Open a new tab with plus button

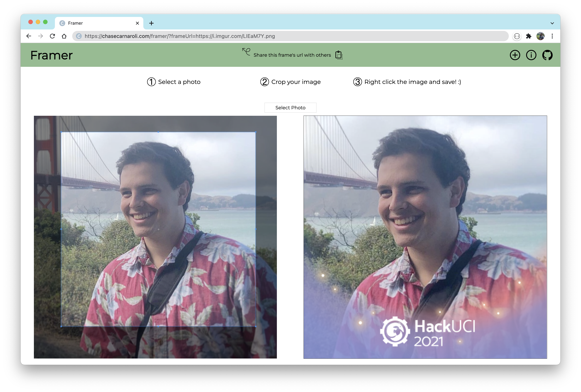[x=151, y=23]
